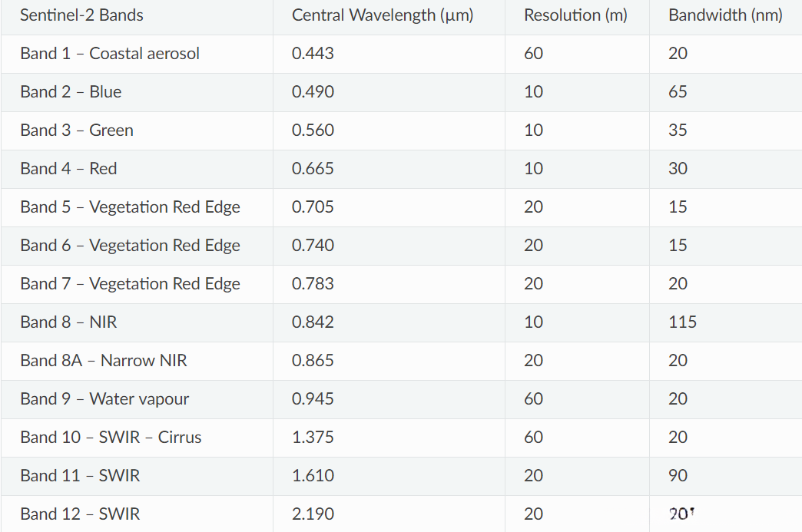Select the "Band 2 – Blue" row label
The image size is (802, 532).
[71, 92]
